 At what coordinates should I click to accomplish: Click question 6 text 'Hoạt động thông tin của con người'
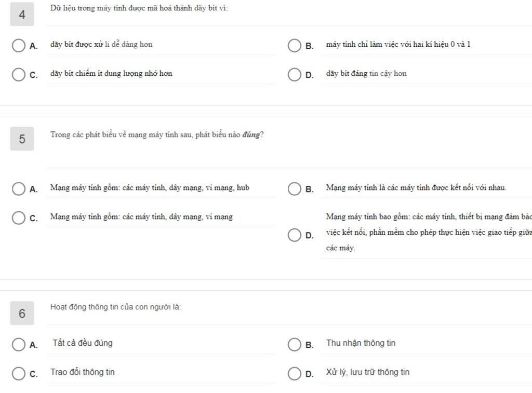115,307
